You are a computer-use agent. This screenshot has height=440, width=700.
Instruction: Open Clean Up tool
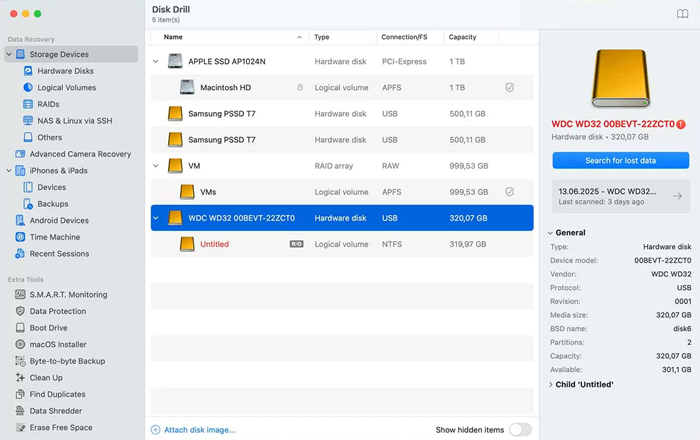pyautogui.click(x=46, y=378)
